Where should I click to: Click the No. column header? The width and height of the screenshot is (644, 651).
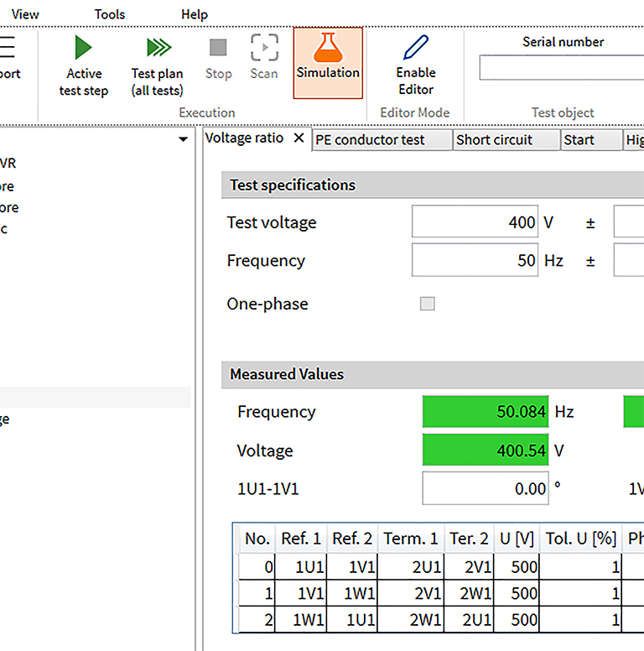[257, 539]
